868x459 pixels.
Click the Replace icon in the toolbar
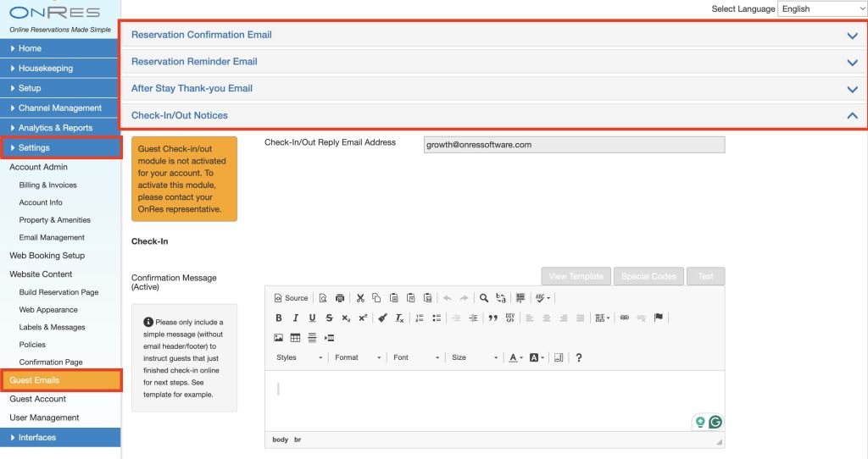pyautogui.click(x=501, y=298)
